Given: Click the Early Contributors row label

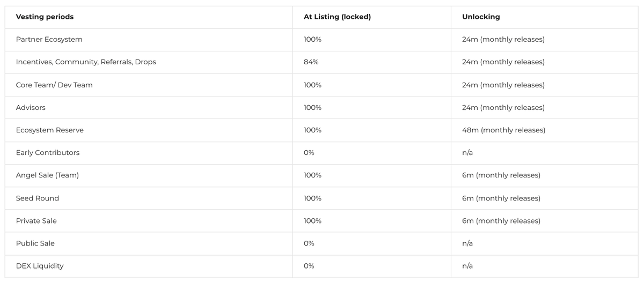Looking at the screenshot, I should pyautogui.click(x=47, y=153).
